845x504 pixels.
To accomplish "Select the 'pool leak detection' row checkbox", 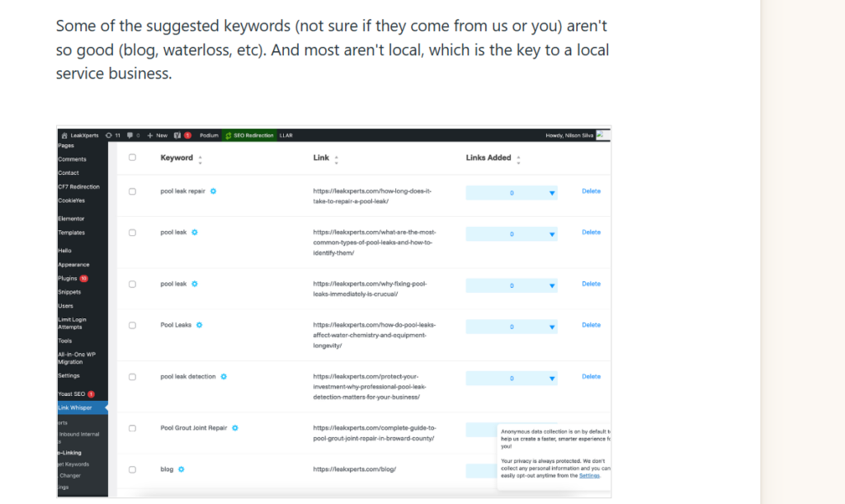I will [x=132, y=377].
